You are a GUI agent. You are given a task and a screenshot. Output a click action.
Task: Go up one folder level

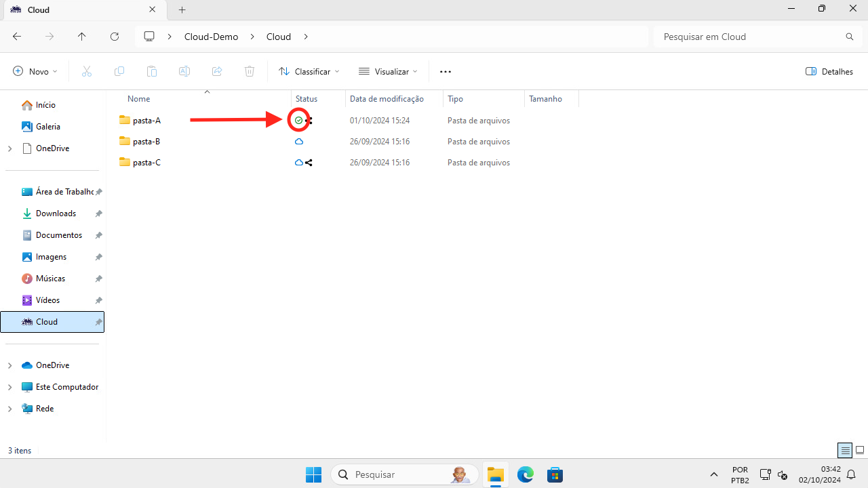tap(82, 37)
